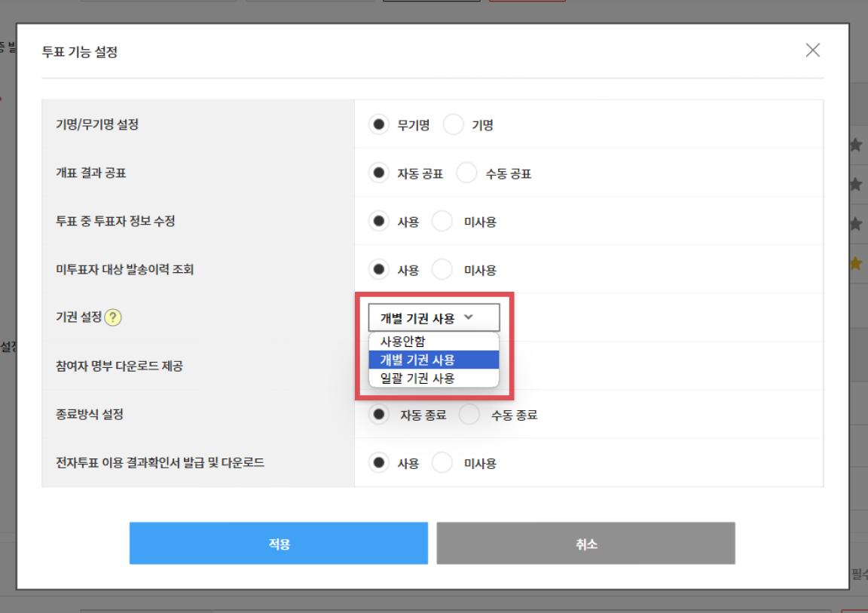868x613 pixels.
Task: Choose 자동 공표 for result announcement
Action: pos(379,173)
